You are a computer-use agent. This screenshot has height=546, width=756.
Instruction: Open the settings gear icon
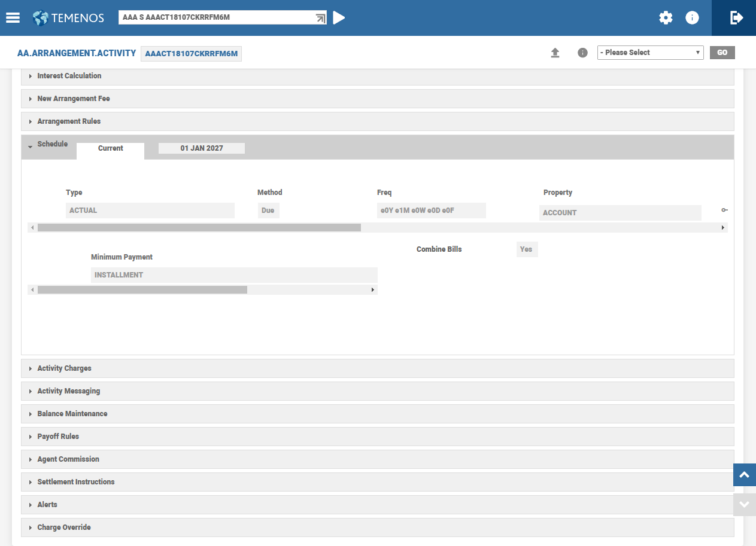click(666, 18)
